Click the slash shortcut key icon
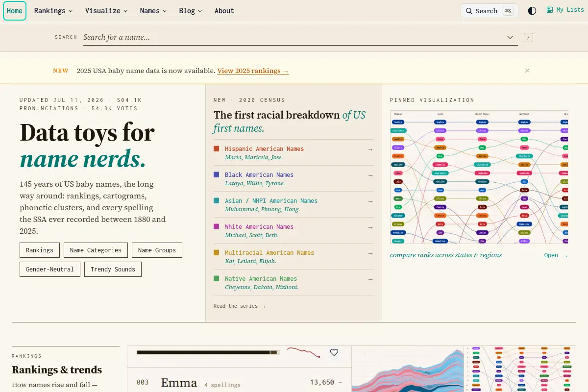Viewport: 588px width, 392px height. pyautogui.click(x=528, y=37)
